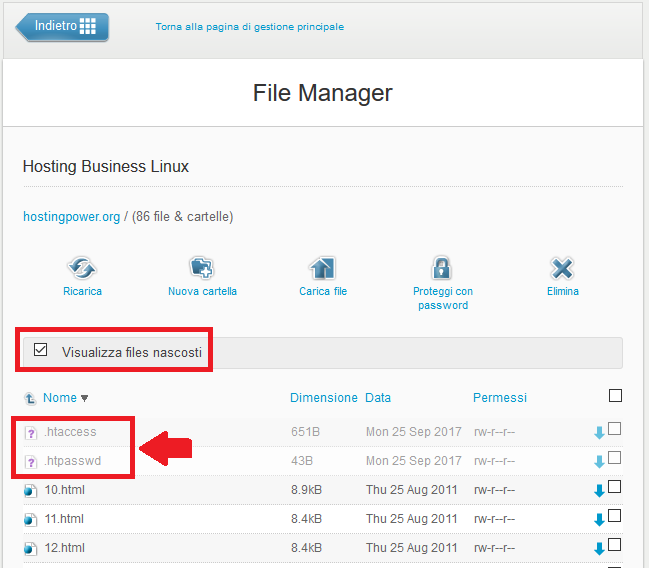
Task: Click the parent directory up-arrow icon
Action: (30, 398)
